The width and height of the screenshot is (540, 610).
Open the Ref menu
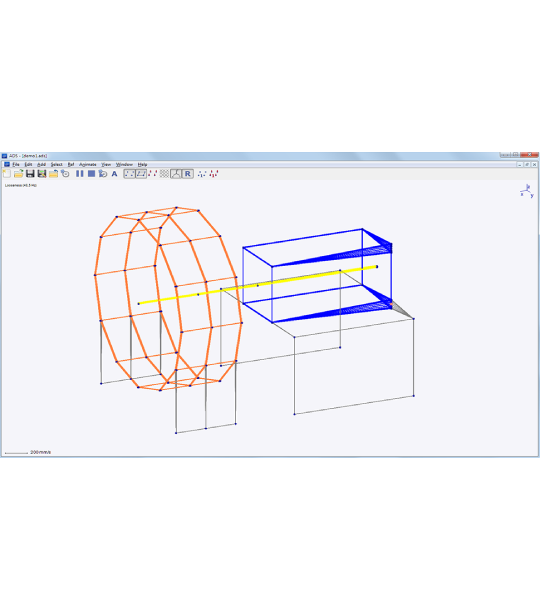[71, 165]
